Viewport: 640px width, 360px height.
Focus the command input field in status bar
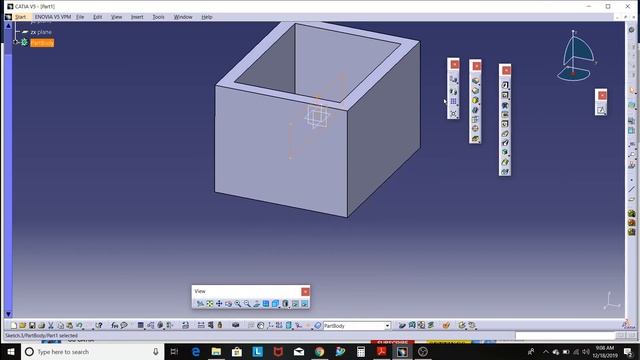(x=565, y=336)
